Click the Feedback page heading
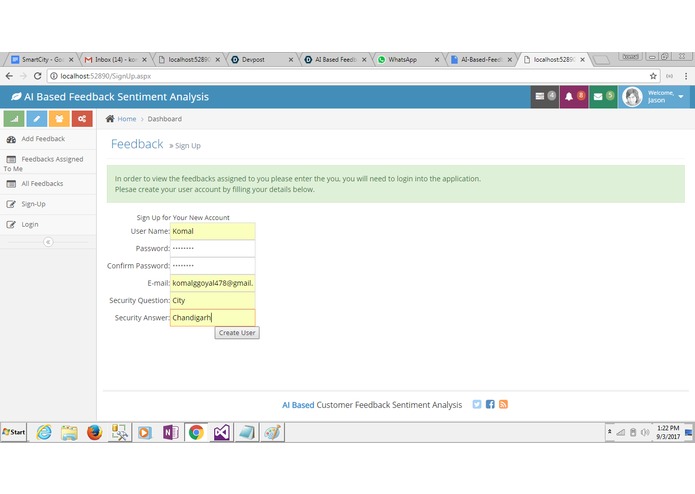This screenshot has width=695, height=494. click(137, 144)
